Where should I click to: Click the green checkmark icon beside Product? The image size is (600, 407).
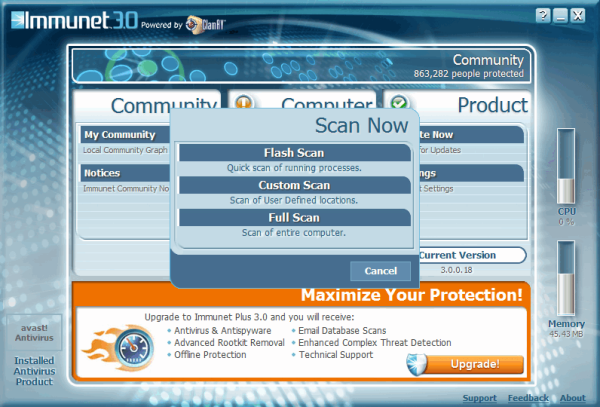coord(399,103)
